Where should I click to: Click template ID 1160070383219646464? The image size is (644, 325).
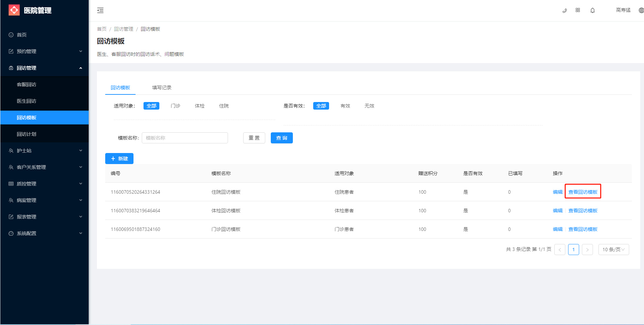tap(135, 211)
